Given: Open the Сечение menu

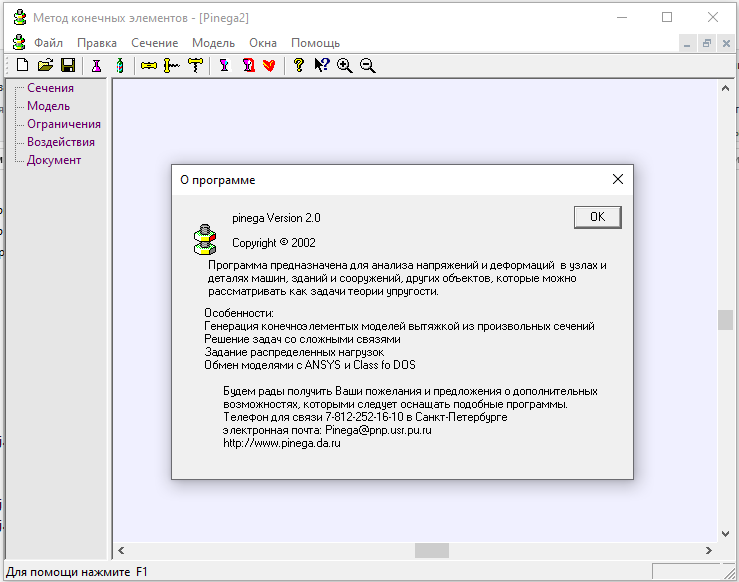Looking at the screenshot, I should tap(155, 43).
